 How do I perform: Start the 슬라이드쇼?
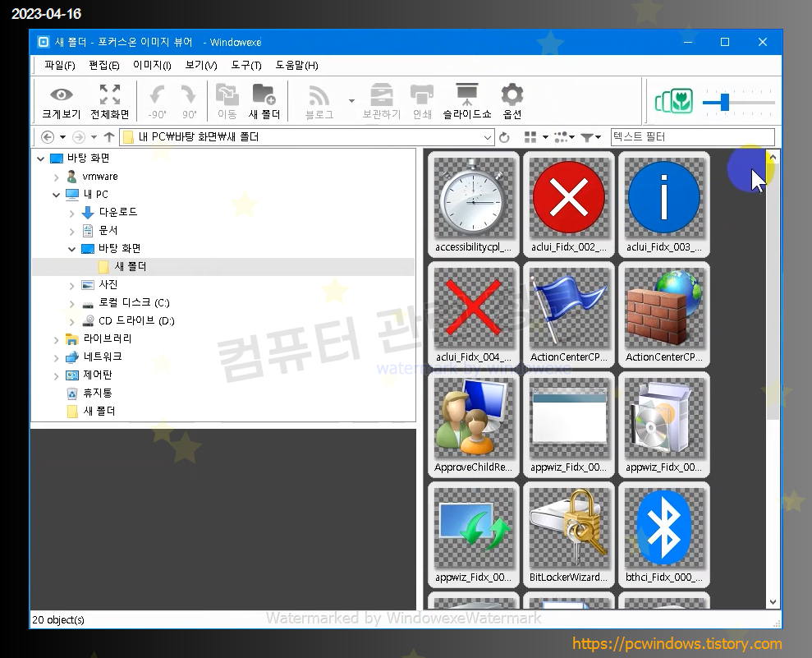tap(467, 102)
